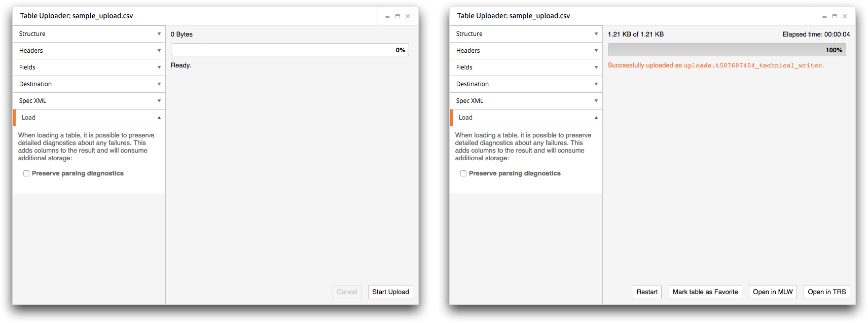This screenshot has height=323, width=868.
Task: Click Mark table as Favorite
Action: [705, 292]
